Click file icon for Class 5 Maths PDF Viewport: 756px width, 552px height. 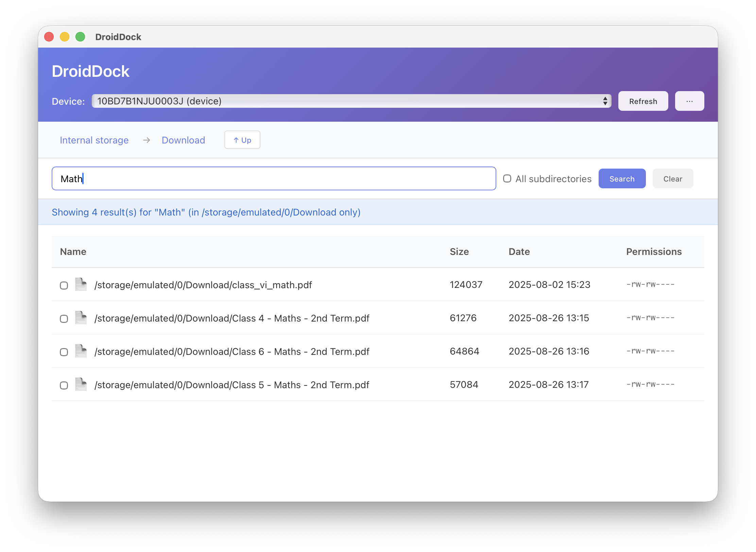click(81, 384)
